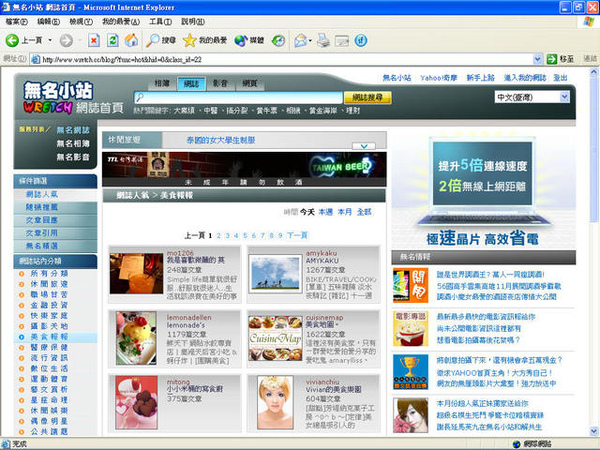Switch to the 網誌 blog tab

pos(191,83)
